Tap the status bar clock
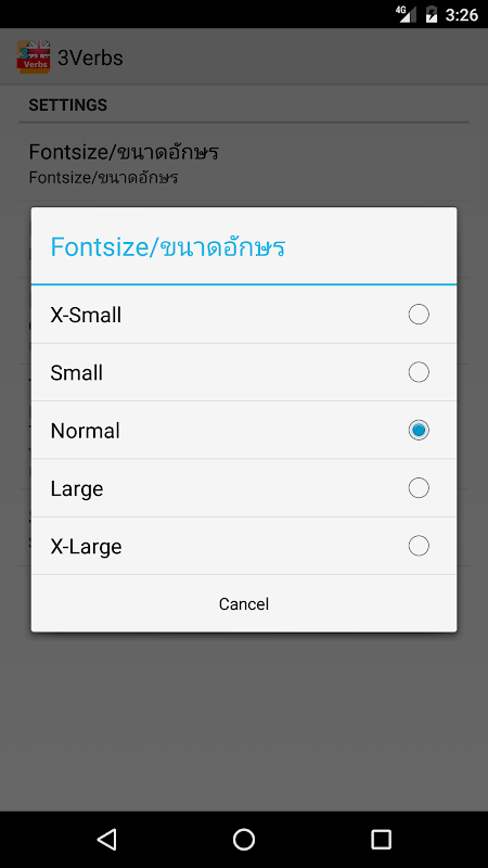The width and height of the screenshot is (488, 868). [x=461, y=15]
